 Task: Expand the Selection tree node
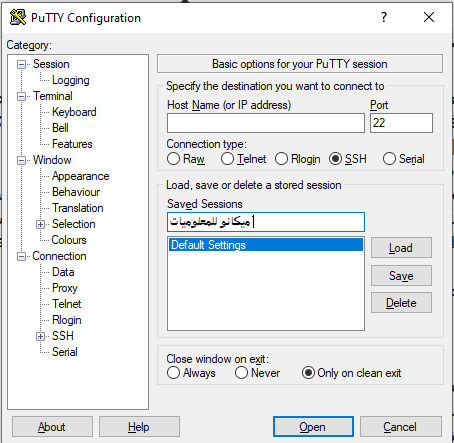(x=40, y=224)
